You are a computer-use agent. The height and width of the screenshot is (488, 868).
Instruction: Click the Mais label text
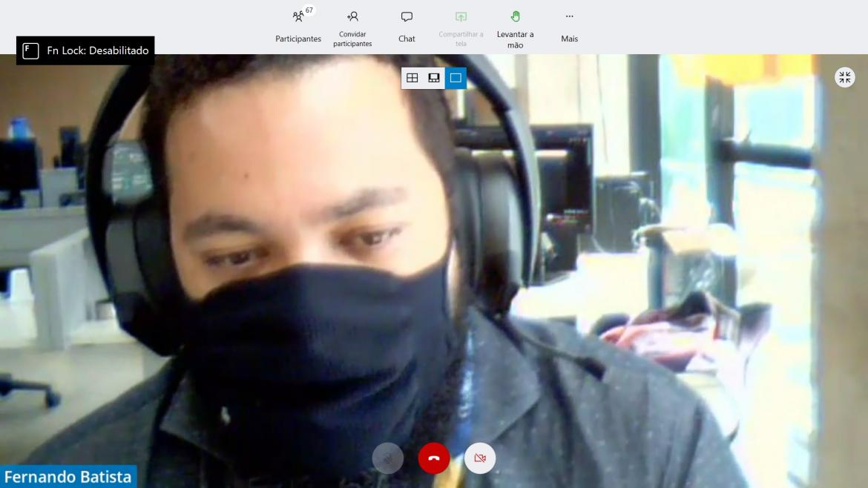point(570,39)
